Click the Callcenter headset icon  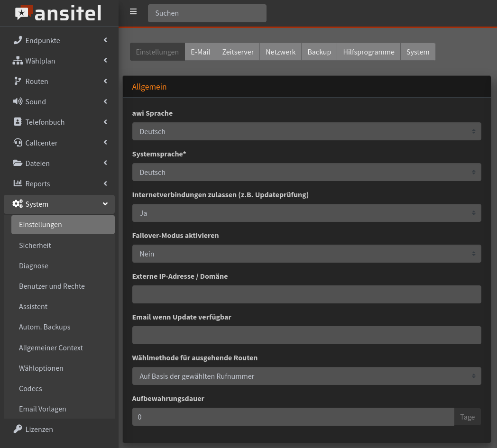[x=18, y=143]
